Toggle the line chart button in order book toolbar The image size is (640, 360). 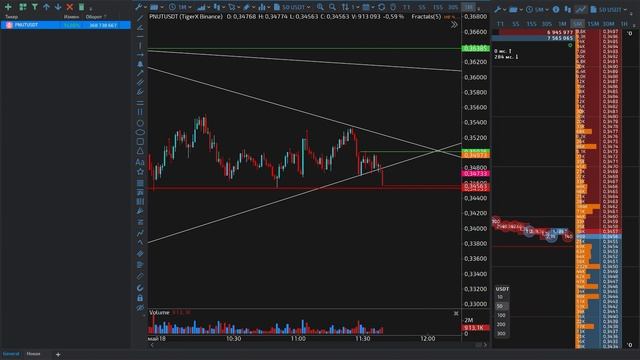click(x=580, y=9)
